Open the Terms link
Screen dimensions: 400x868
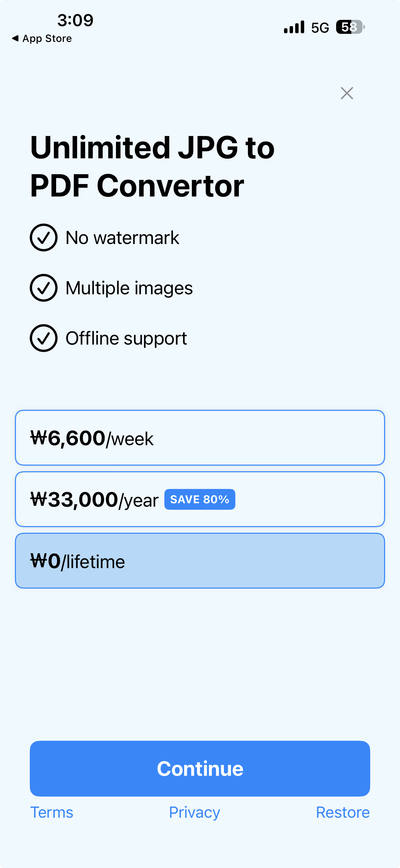[52, 812]
